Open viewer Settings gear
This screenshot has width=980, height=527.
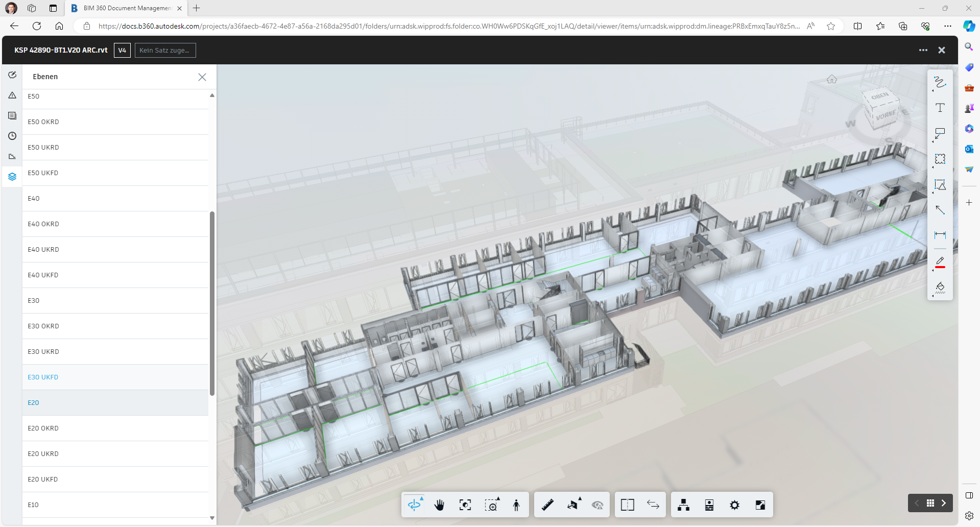click(734, 505)
